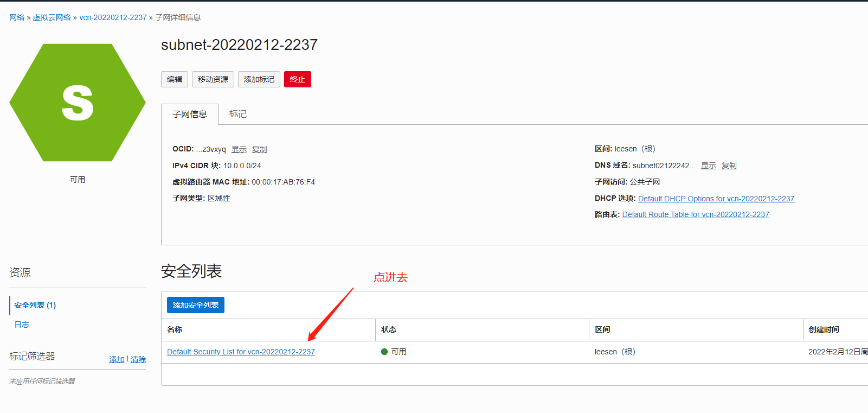Click the 添加标记 button
This screenshot has height=413, width=868.
coord(259,79)
